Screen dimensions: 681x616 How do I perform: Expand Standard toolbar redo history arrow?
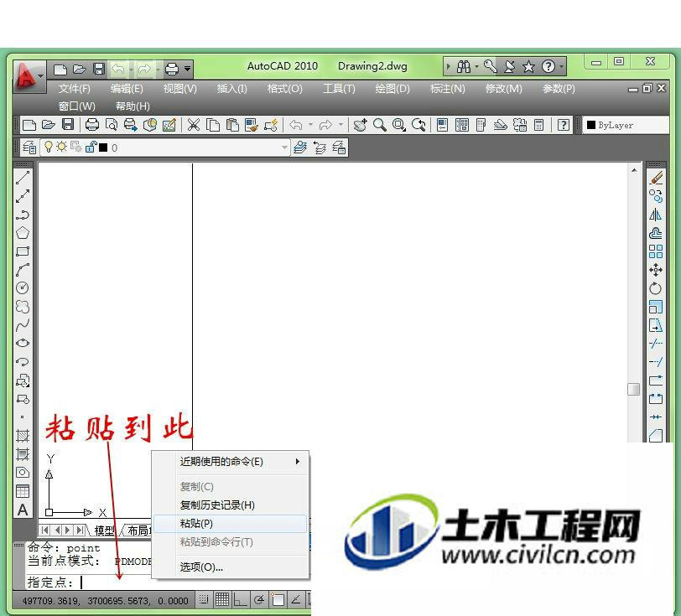click(340, 125)
